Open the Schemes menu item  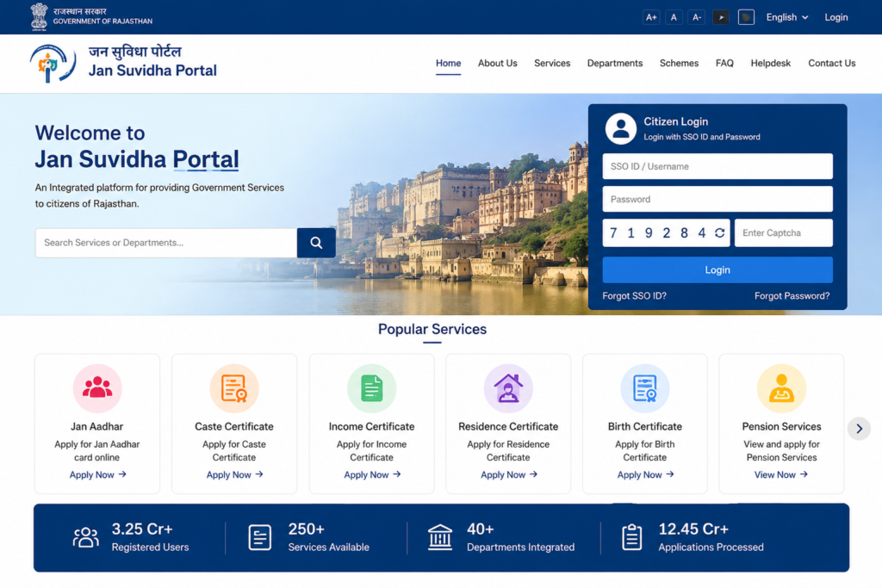(x=679, y=63)
